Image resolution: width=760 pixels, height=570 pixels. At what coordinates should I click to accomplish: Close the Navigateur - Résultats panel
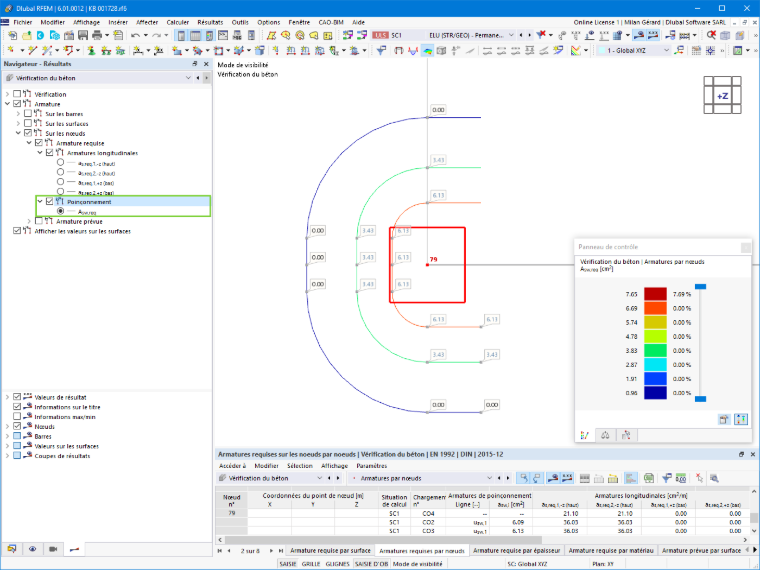point(206,63)
